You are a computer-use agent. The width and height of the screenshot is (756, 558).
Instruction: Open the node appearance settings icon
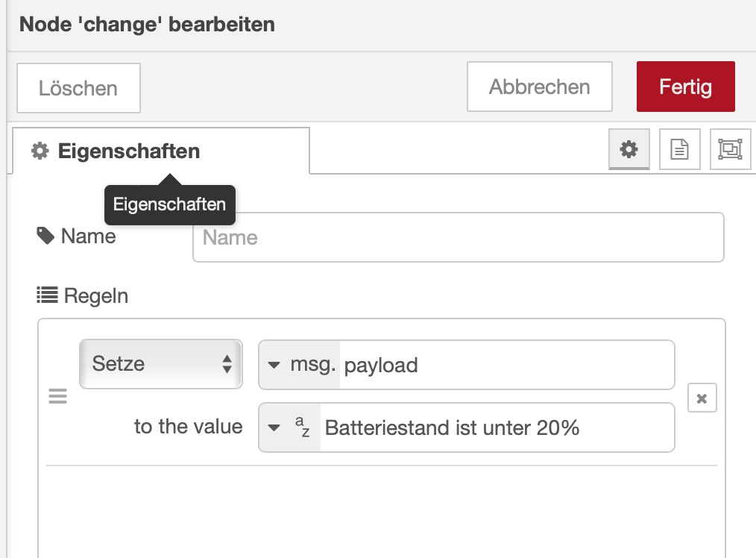coord(730,149)
